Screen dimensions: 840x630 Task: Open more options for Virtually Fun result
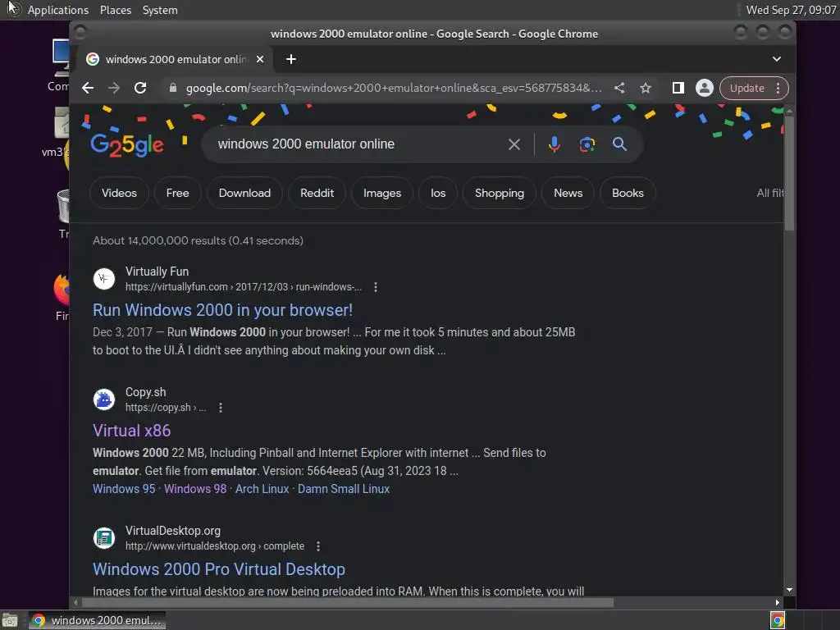coord(376,287)
